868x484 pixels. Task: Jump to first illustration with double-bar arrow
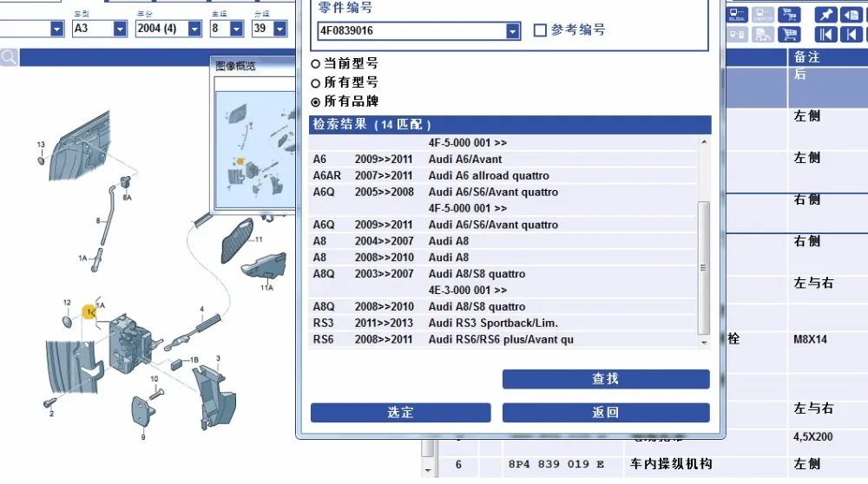point(825,35)
